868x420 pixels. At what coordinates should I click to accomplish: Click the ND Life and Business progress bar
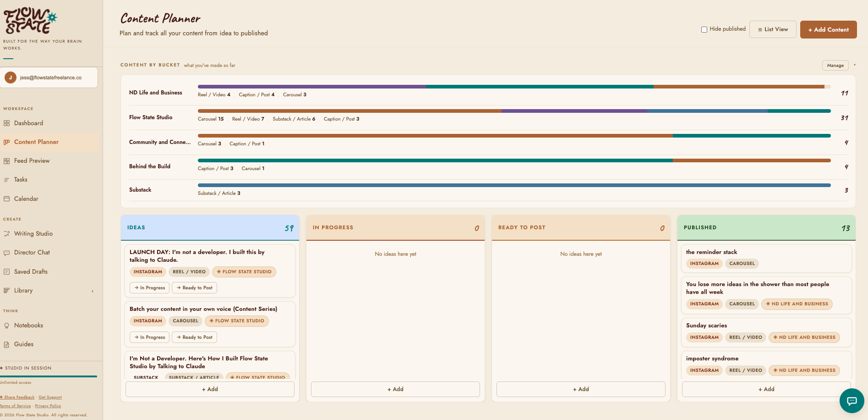pos(514,87)
